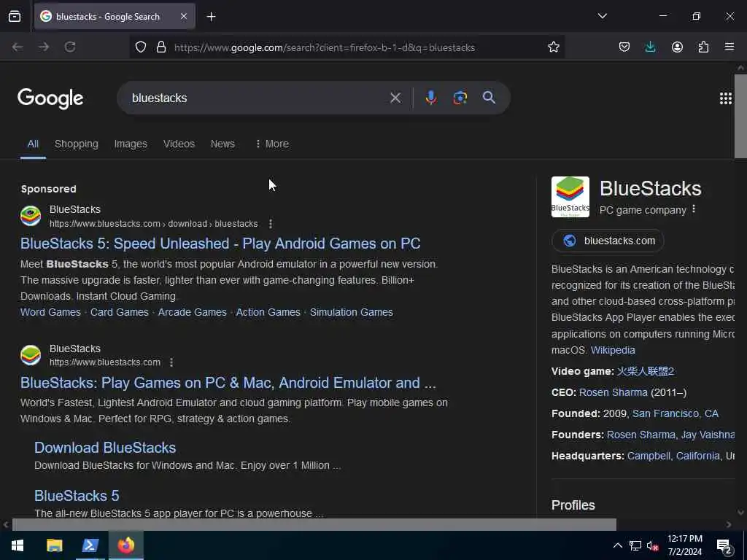The width and height of the screenshot is (747, 560).
Task: Go forward with the forward arrow
Action: pyautogui.click(x=44, y=47)
